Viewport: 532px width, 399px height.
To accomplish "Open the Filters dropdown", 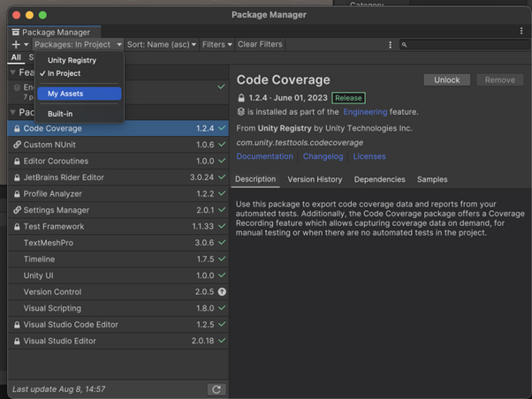I will (217, 44).
